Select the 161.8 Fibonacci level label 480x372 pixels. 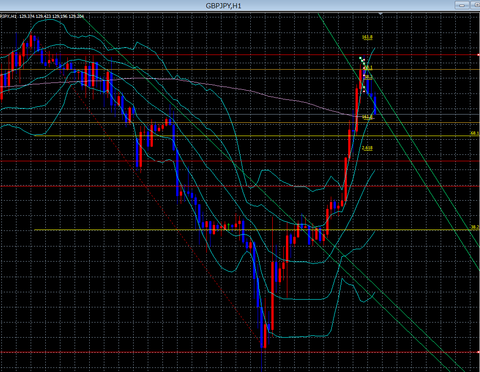pos(367,37)
